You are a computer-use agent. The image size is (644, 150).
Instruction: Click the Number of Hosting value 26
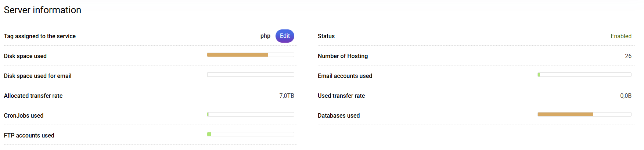pyautogui.click(x=628, y=56)
